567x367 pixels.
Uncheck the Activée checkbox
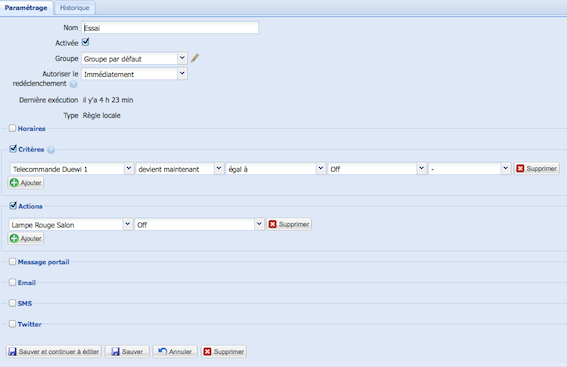pyautogui.click(x=85, y=42)
